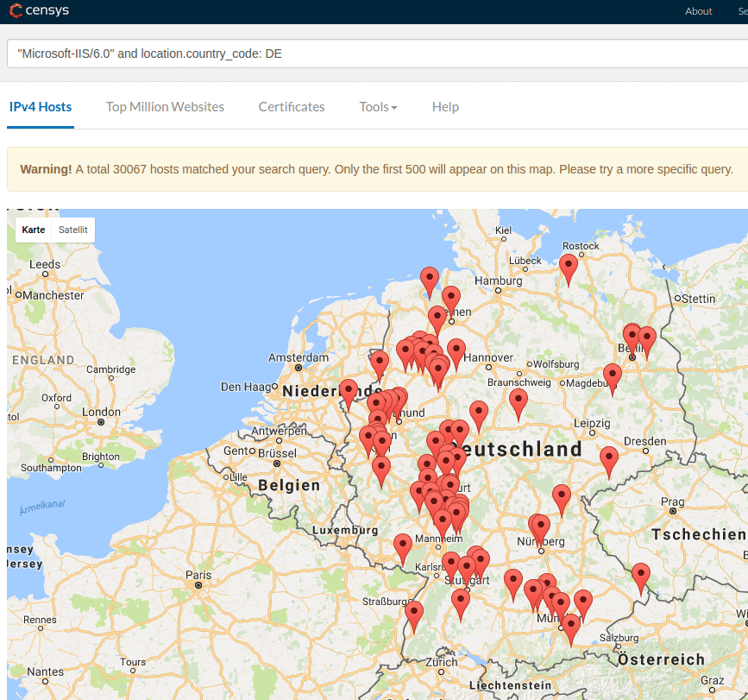Click the Prag city label
This screenshot has height=700, width=748.
pos(673,502)
